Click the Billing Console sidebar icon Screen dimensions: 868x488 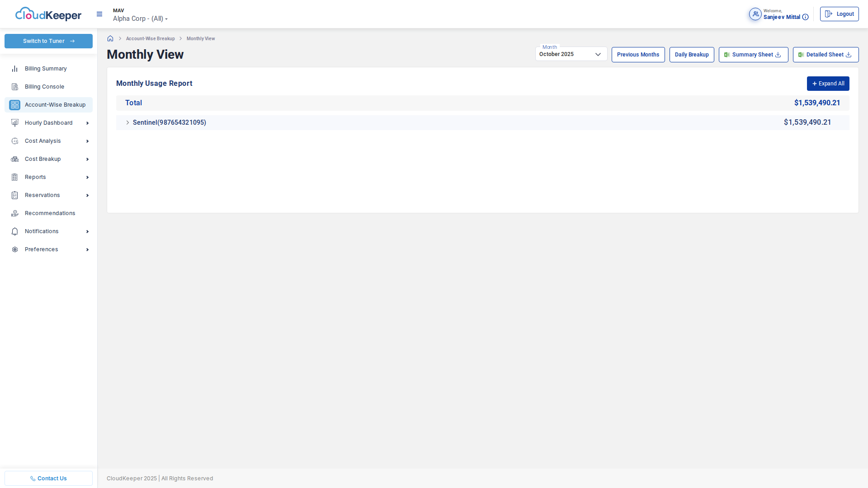(15, 87)
